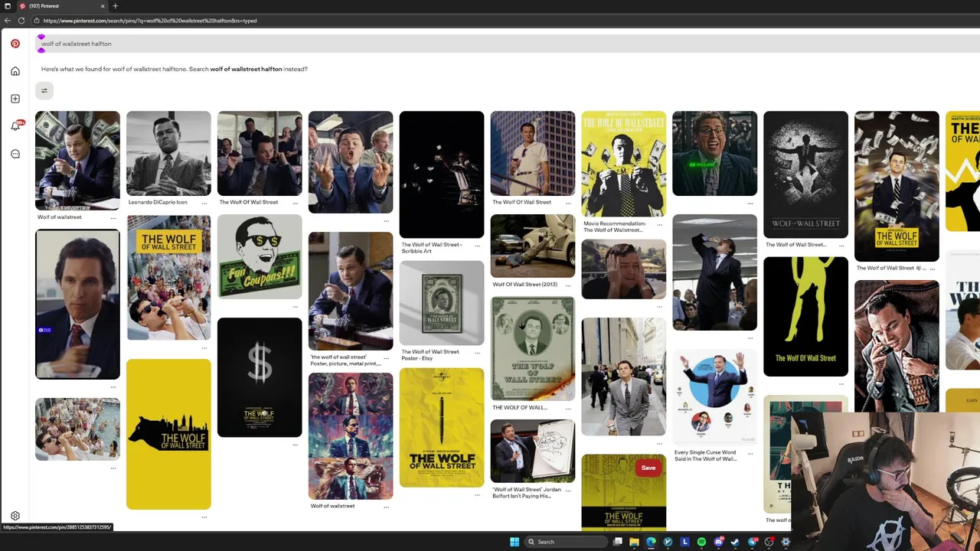Open Spotify from the taskbar

(x=701, y=542)
